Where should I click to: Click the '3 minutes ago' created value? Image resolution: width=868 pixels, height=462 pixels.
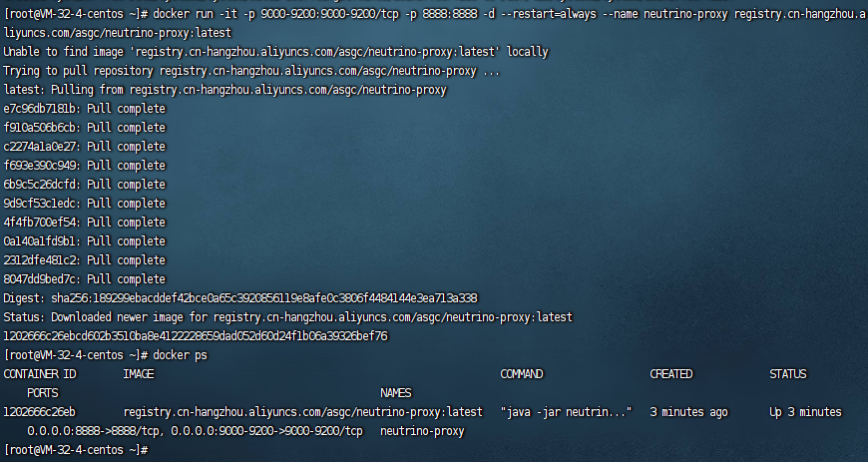[688, 411]
